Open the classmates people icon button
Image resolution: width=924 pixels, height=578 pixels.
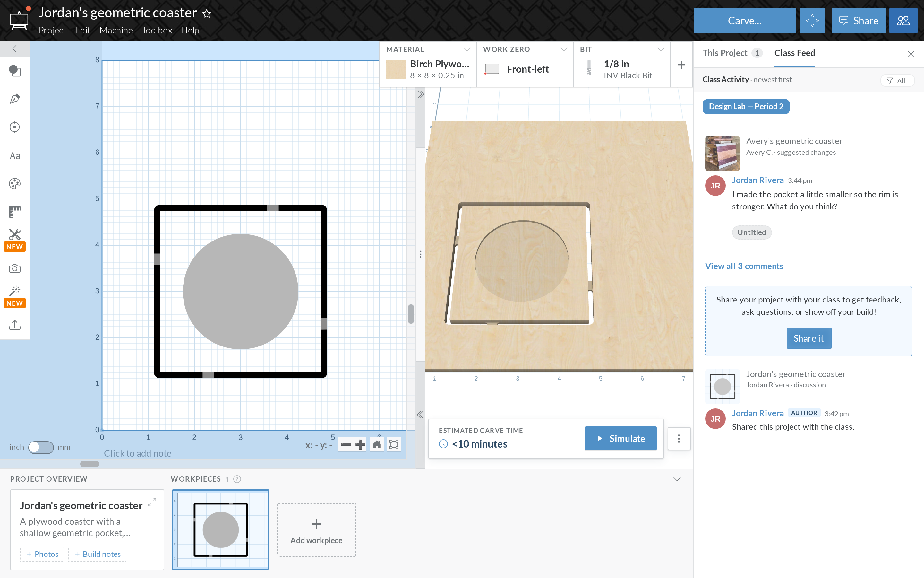(903, 21)
